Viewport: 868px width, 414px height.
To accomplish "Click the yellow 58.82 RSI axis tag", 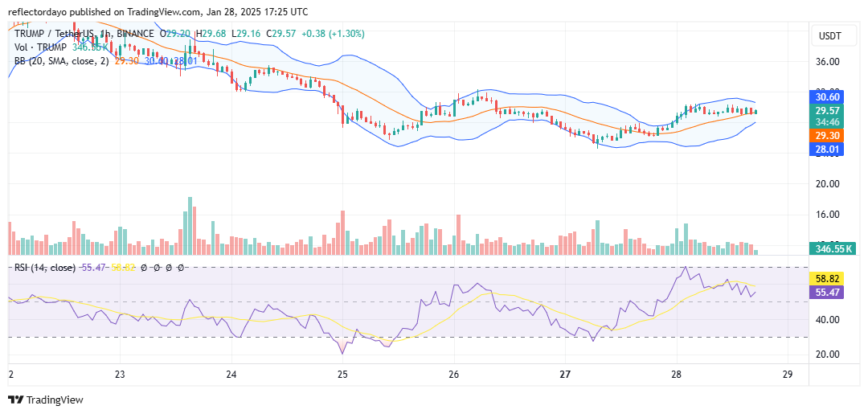I will [828, 278].
